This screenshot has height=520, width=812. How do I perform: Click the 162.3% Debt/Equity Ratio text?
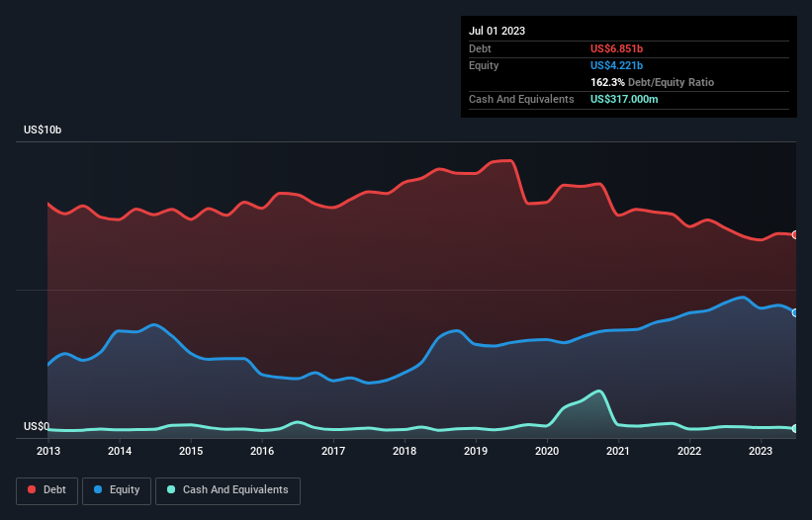click(x=652, y=82)
